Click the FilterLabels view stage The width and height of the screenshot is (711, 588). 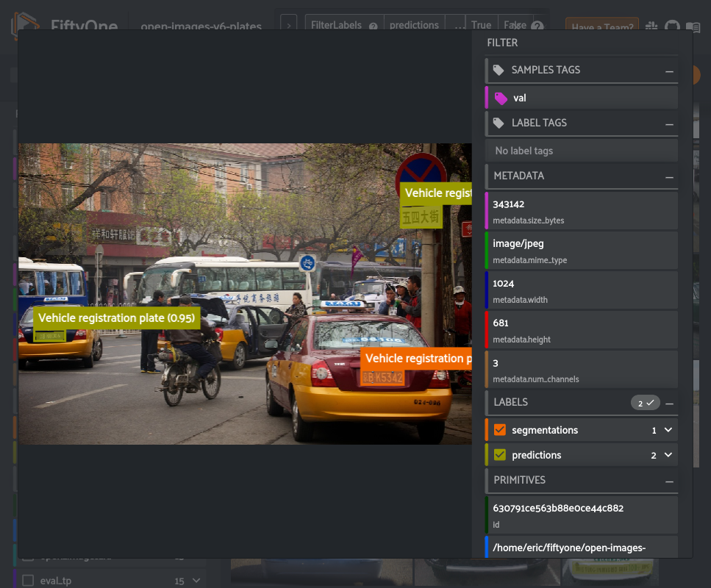tap(336, 25)
